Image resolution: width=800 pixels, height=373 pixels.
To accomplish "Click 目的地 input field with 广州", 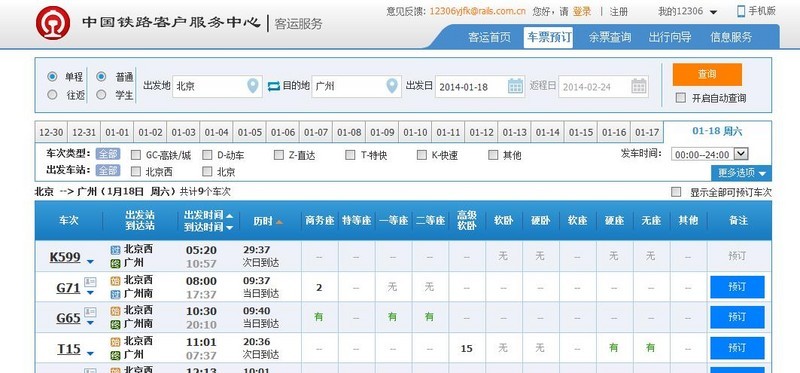I will coord(356,86).
